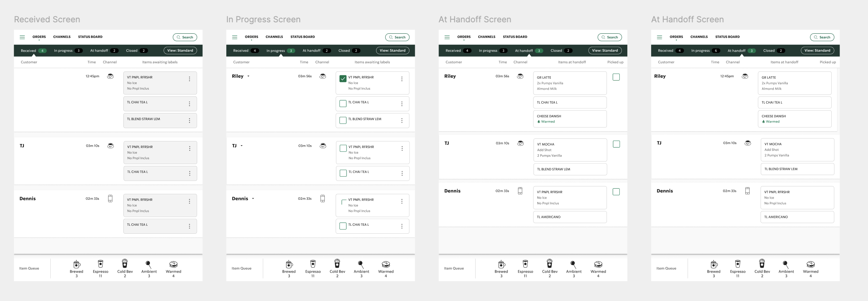Open hamburger menu on Received Screen
The height and width of the screenshot is (301, 868).
22,37
